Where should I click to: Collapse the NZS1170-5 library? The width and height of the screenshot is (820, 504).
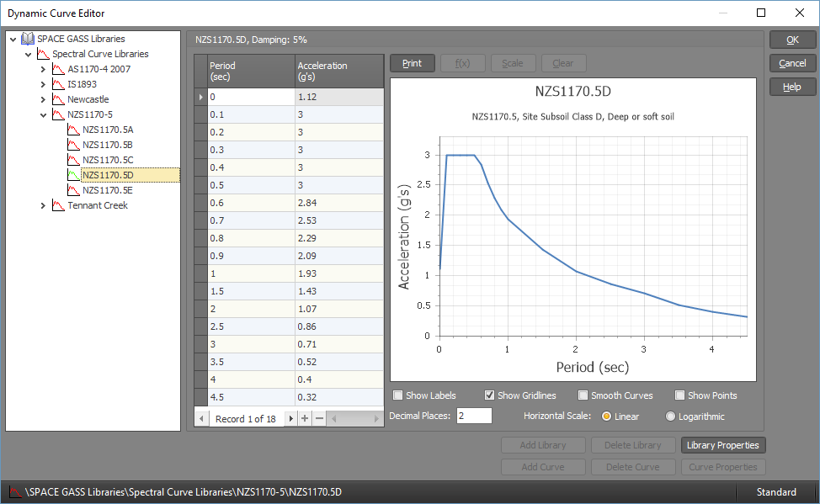(x=44, y=115)
